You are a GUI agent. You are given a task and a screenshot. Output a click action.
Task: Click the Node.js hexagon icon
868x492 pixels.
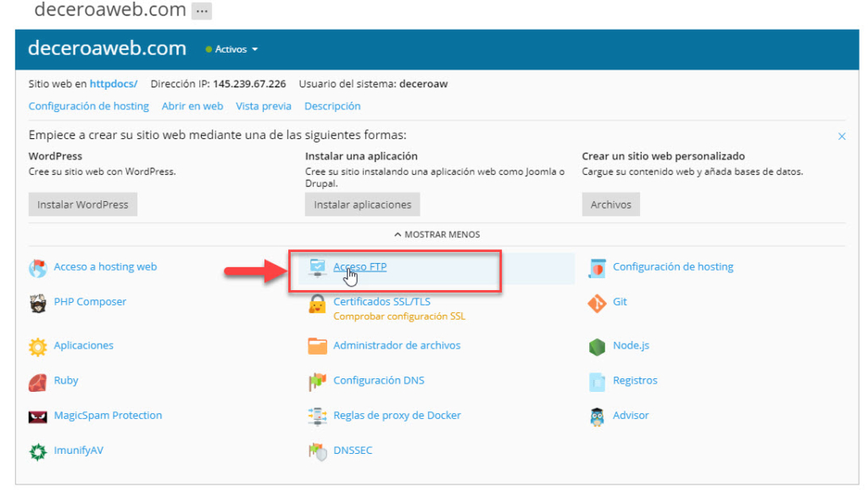(597, 347)
